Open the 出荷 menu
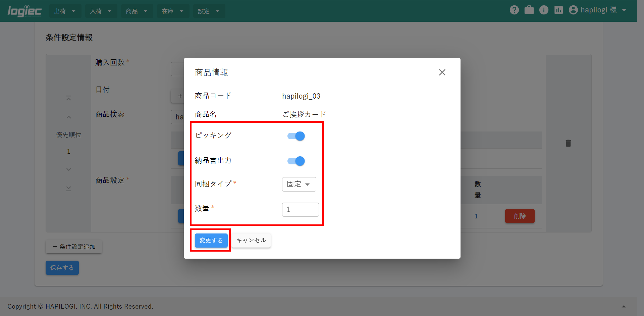Image resolution: width=644 pixels, height=316 pixels. pos(65,11)
